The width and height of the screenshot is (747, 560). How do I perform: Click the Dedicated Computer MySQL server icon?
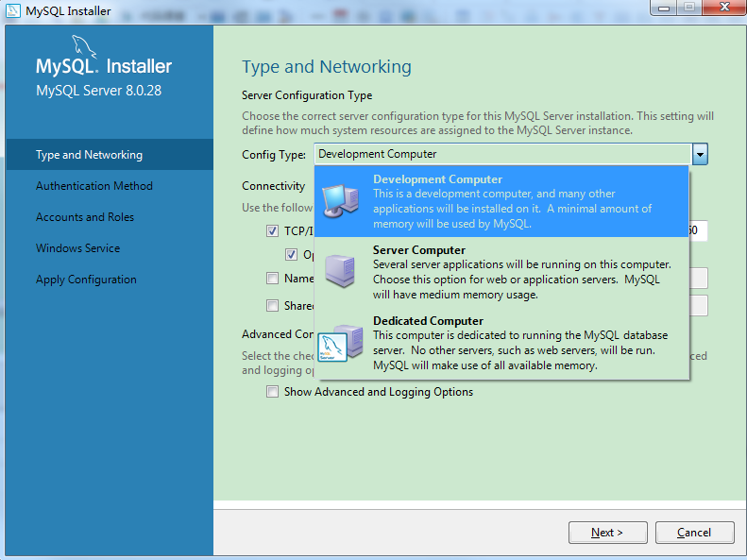[x=340, y=343]
